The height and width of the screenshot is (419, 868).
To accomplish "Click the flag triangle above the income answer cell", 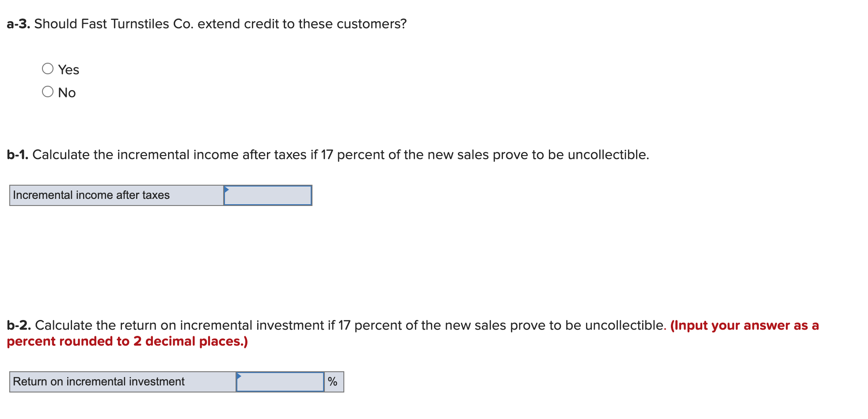I will point(227,189).
